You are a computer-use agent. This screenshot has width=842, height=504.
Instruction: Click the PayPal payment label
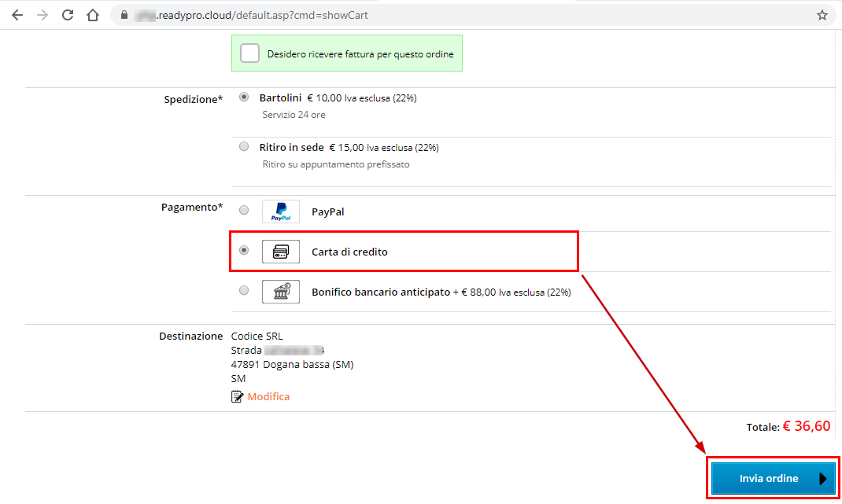click(327, 212)
